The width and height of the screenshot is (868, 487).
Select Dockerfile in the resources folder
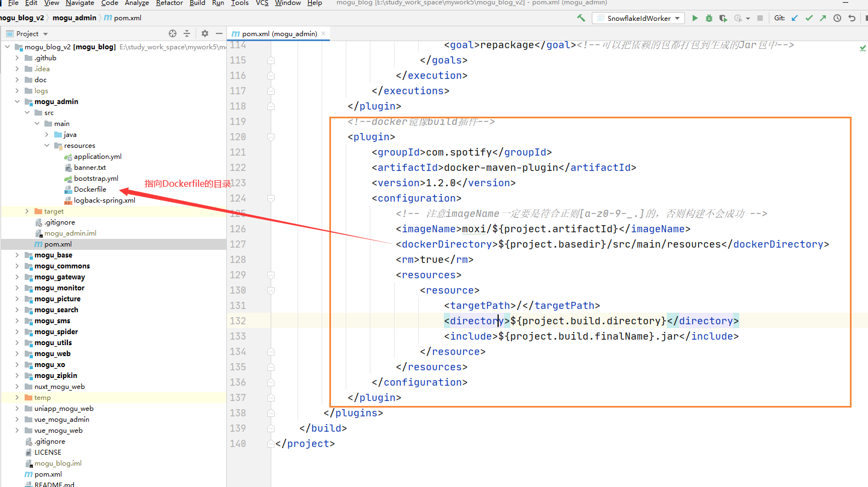[x=90, y=189]
